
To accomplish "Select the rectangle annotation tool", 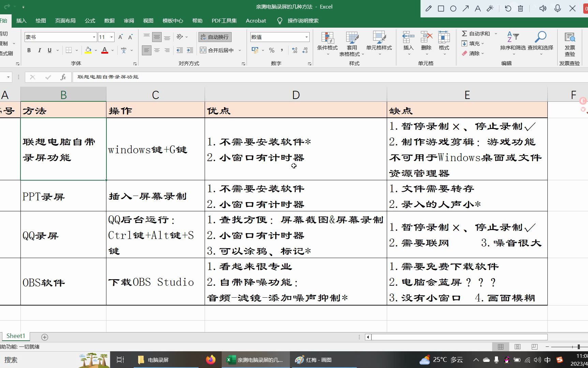I will 441,9.
